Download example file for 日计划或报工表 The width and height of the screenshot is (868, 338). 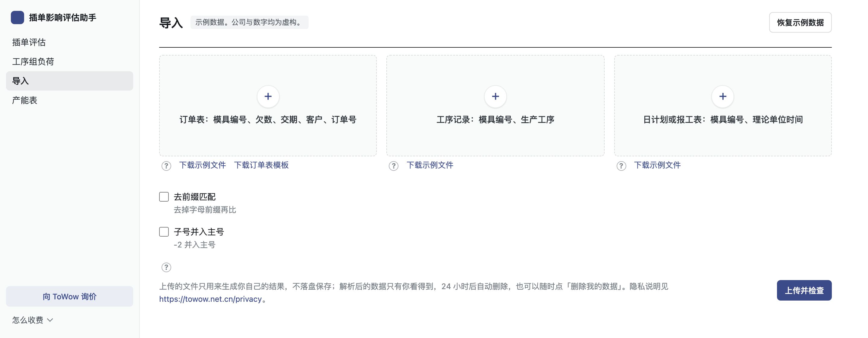click(x=657, y=165)
